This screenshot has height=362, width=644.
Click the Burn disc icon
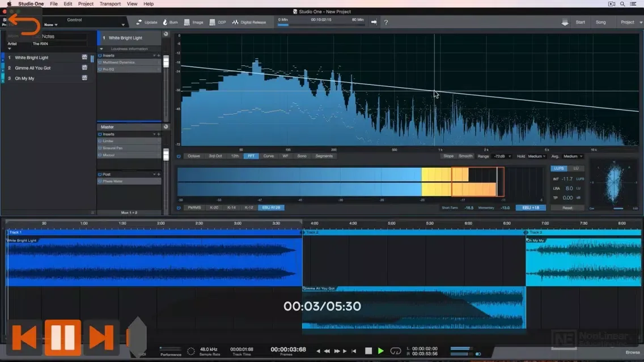165,22
